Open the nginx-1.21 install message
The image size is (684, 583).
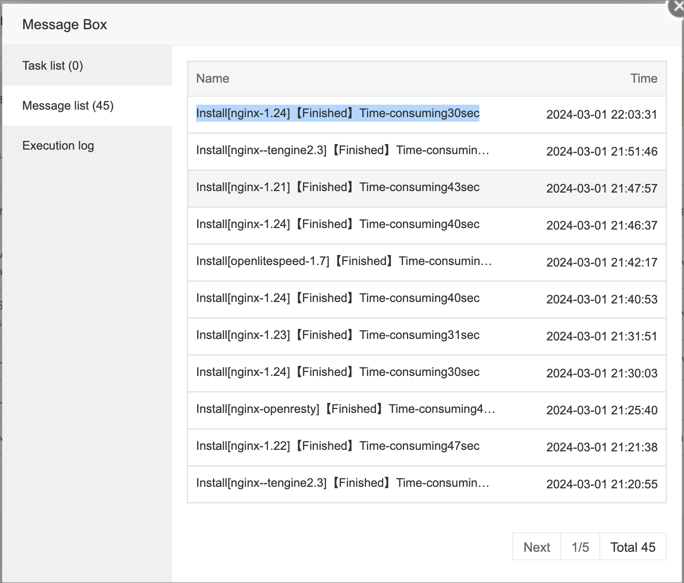338,188
